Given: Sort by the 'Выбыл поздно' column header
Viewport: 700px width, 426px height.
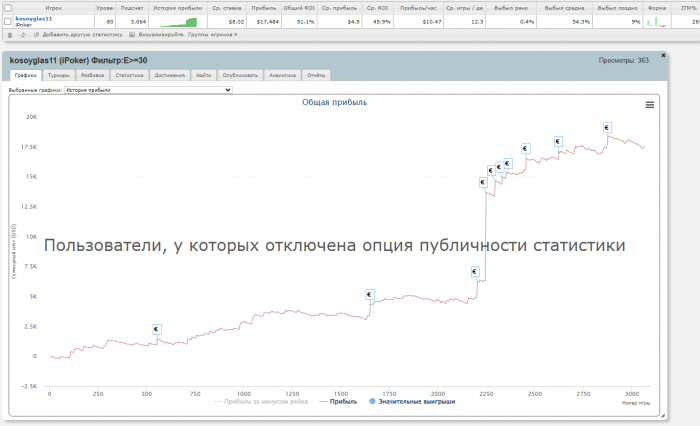Looking at the screenshot, I should pyautogui.click(x=617, y=8).
